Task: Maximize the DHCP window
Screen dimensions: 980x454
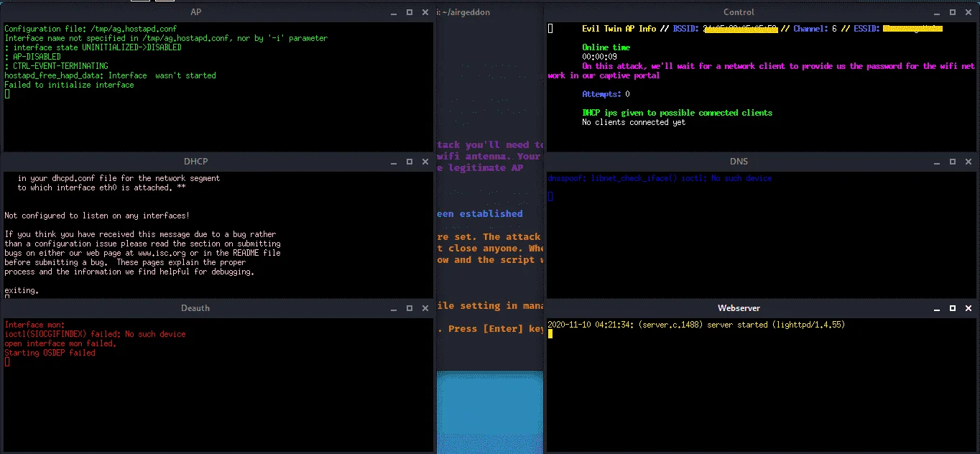Action: (410, 162)
